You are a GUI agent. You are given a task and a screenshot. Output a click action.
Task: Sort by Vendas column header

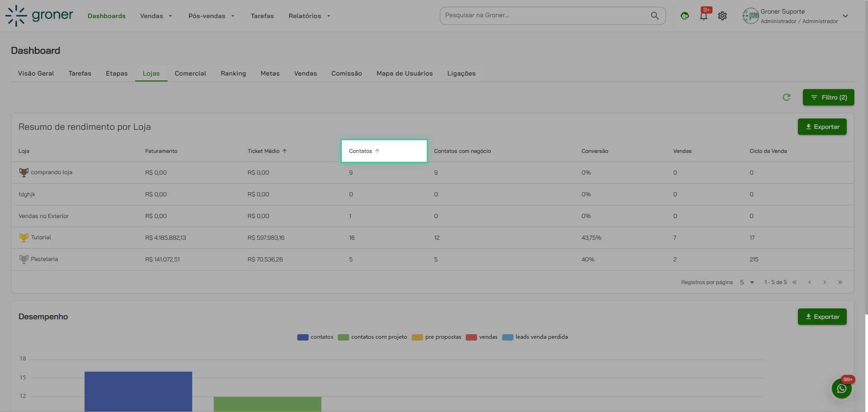pos(682,151)
